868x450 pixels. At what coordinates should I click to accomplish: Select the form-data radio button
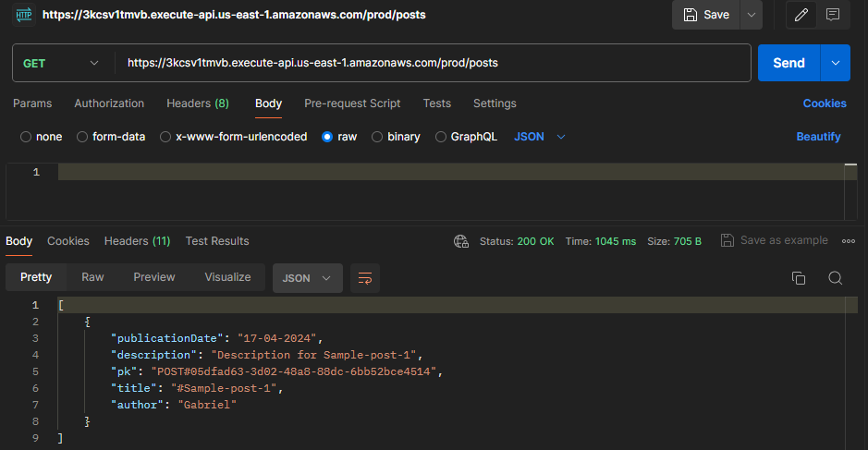click(82, 137)
